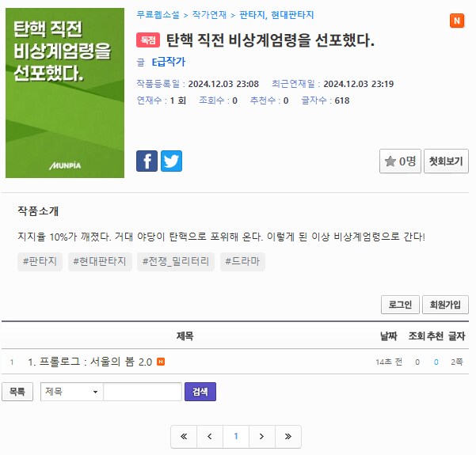Click the 로그인 button
The width and height of the screenshot is (476, 455).
[x=400, y=305]
